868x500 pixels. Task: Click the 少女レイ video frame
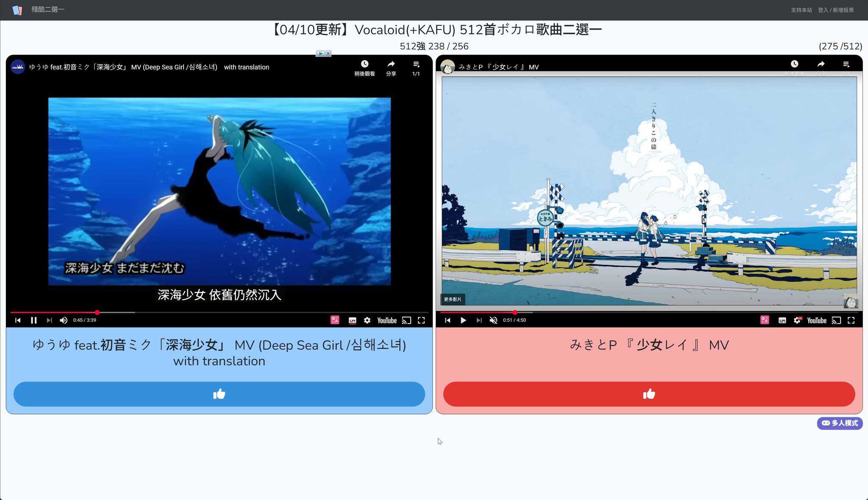(x=649, y=191)
